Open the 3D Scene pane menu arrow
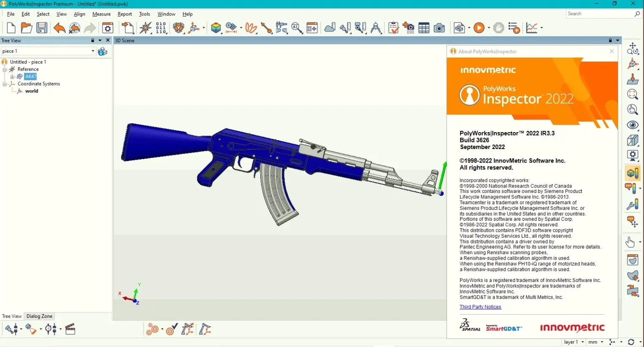The image size is (644, 347). [x=618, y=41]
